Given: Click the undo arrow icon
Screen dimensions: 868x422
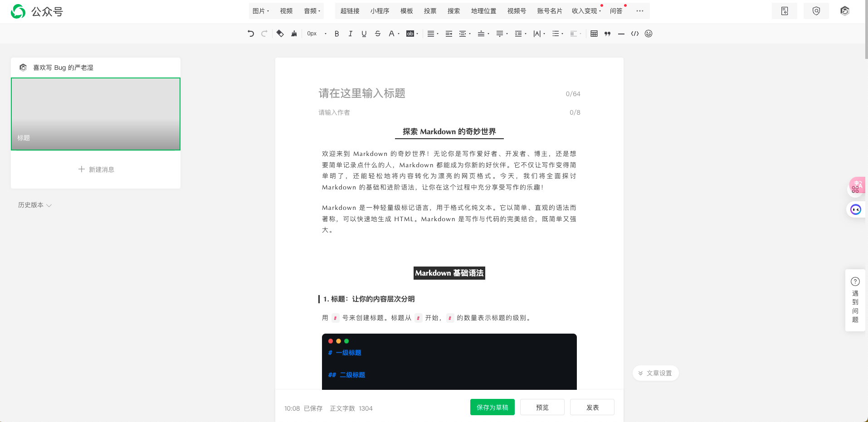Looking at the screenshot, I should click(251, 34).
